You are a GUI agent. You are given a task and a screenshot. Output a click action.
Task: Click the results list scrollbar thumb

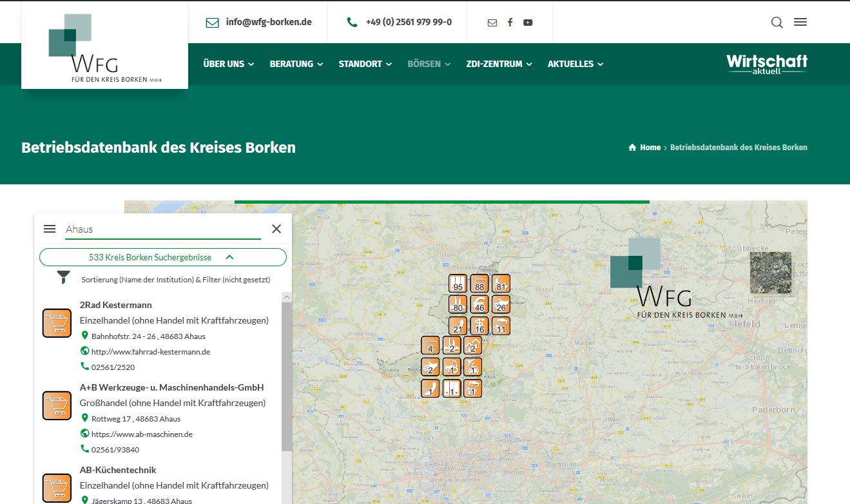pyautogui.click(x=287, y=376)
